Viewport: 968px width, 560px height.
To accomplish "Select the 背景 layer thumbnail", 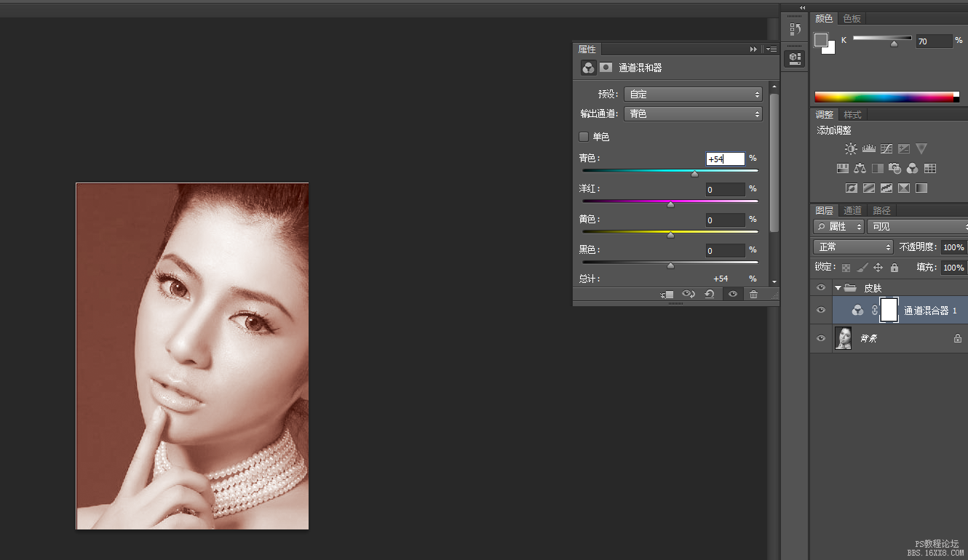I will point(844,338).
